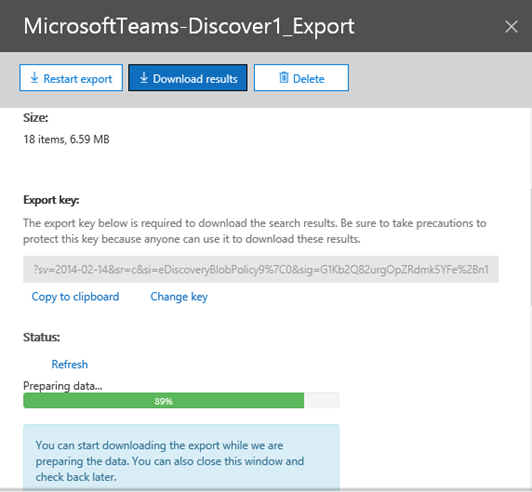Click the Delete button
Image resolution: width=532 pixels, height=492 pixels.
[x=301, y=78]
